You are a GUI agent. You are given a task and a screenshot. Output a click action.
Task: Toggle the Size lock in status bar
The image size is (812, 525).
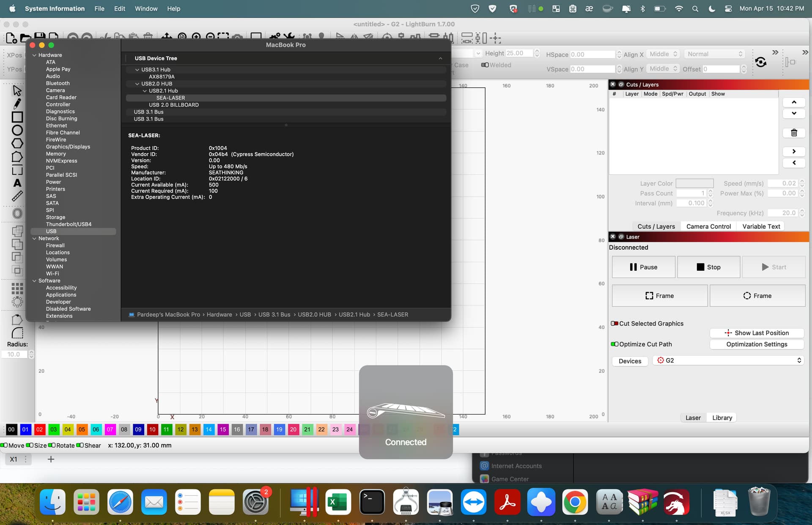pos(30,445)
